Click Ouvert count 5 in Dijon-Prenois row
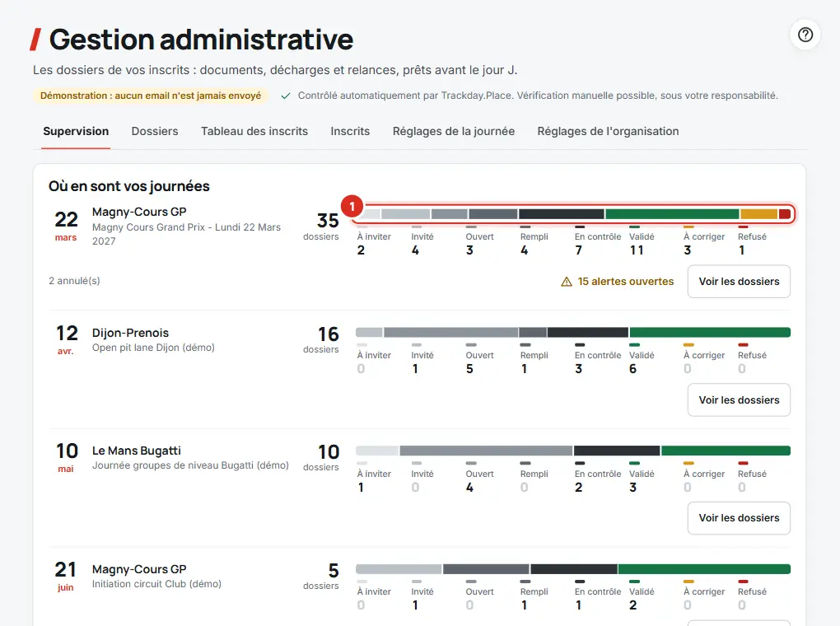The image size is (840, 626). 469,369
